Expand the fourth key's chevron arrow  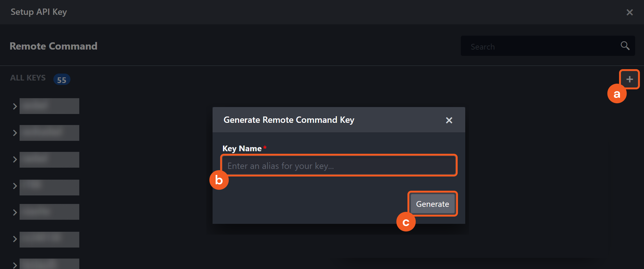(15, 186)
